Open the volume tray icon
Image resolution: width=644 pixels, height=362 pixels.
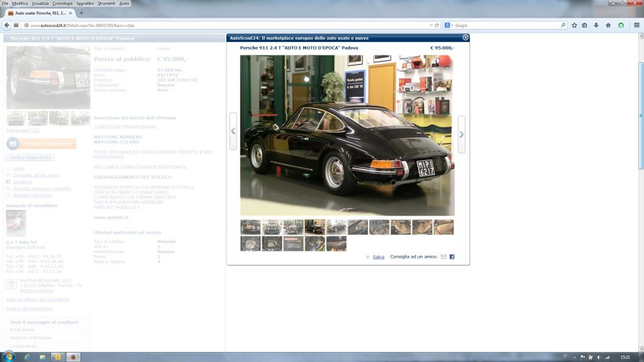599,357
